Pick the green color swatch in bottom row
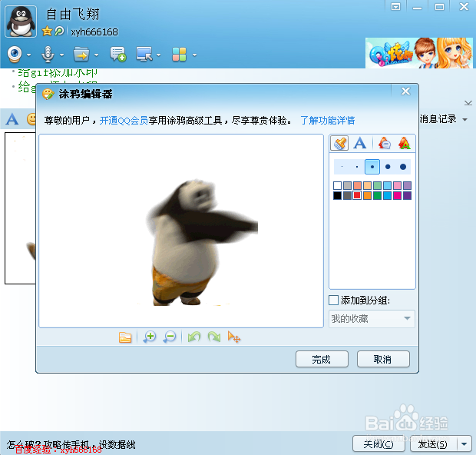 coord(377,195)
